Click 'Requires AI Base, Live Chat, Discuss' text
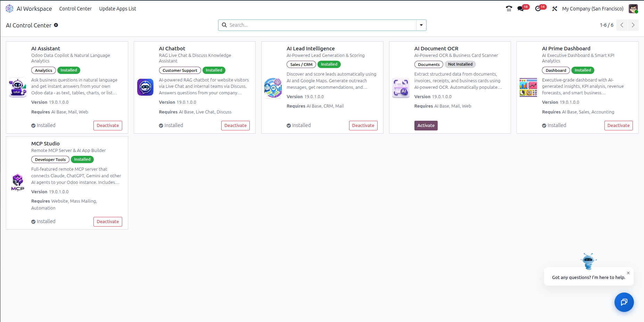 (x=195, y=112)
